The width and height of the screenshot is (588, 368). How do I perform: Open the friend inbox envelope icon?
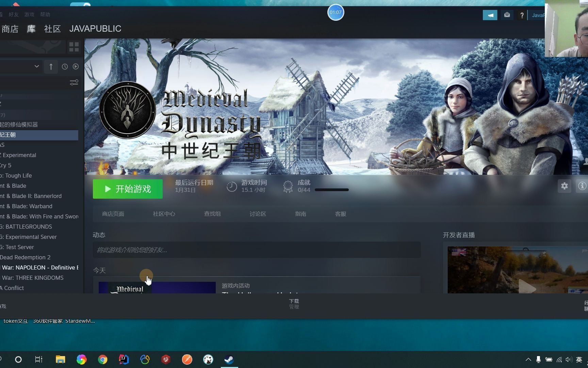(507, 15)
